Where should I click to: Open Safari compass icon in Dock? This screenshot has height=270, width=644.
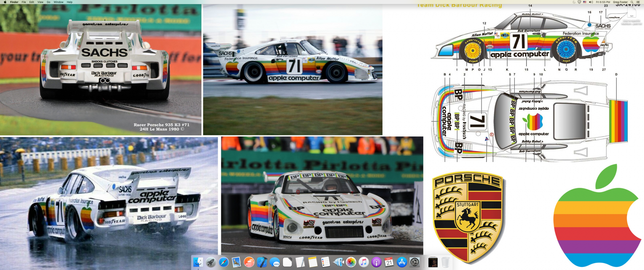coord(223,262)
